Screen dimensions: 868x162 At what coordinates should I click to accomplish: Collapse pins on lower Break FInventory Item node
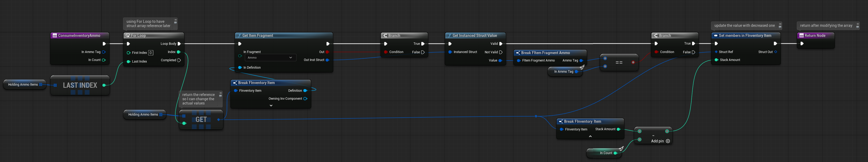tap(590, 136)
